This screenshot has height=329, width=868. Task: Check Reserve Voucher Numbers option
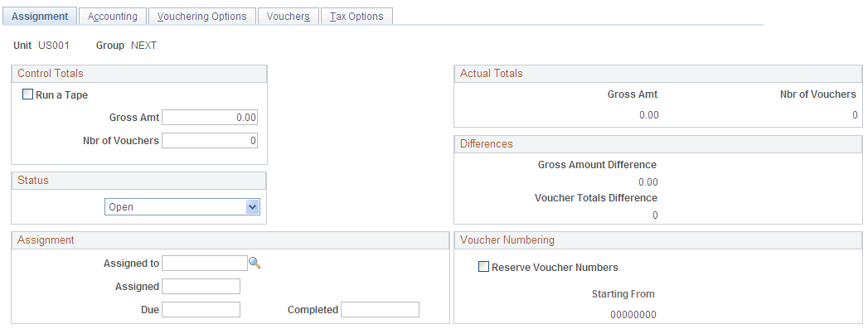point(484,267)
